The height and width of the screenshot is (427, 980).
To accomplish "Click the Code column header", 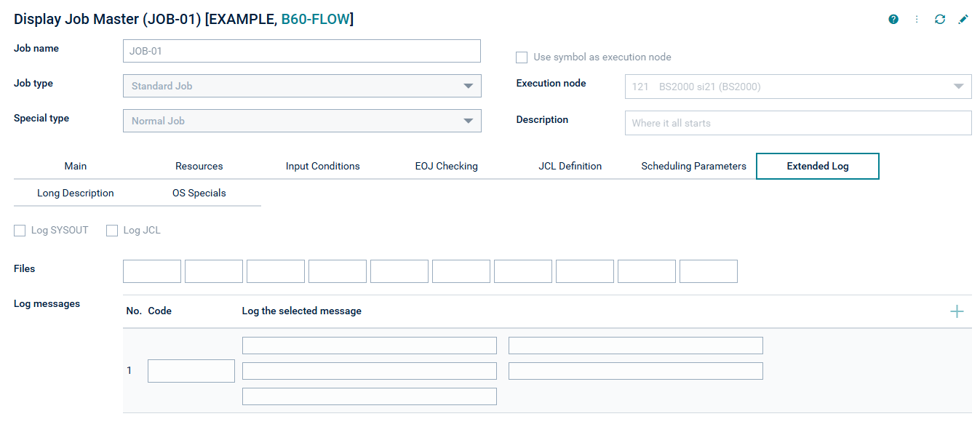I will tap(160, 311).
